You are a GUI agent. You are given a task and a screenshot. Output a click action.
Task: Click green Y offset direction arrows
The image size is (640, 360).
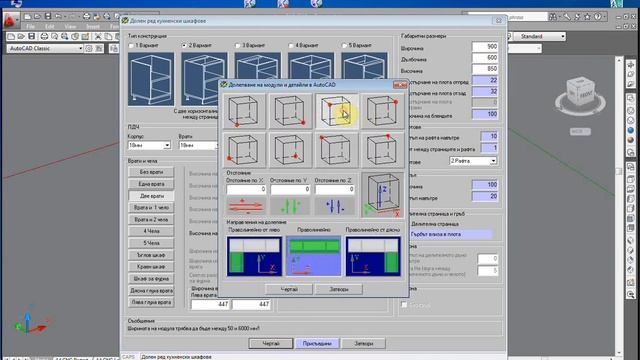(290, 207)
